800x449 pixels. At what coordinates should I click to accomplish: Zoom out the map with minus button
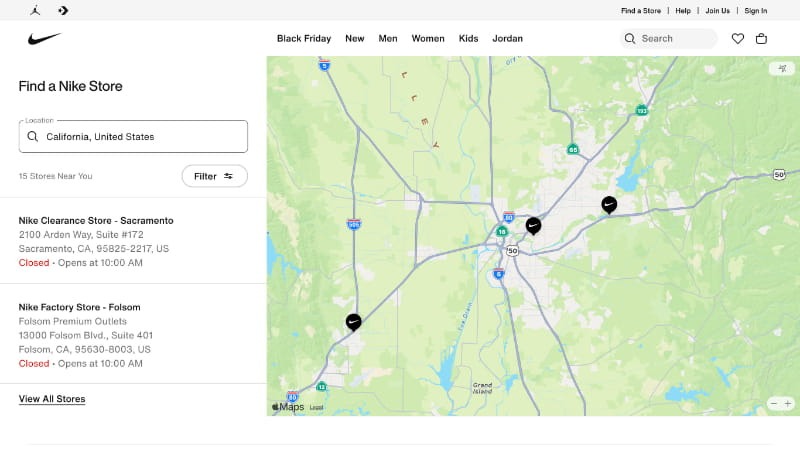pos(773,403)
